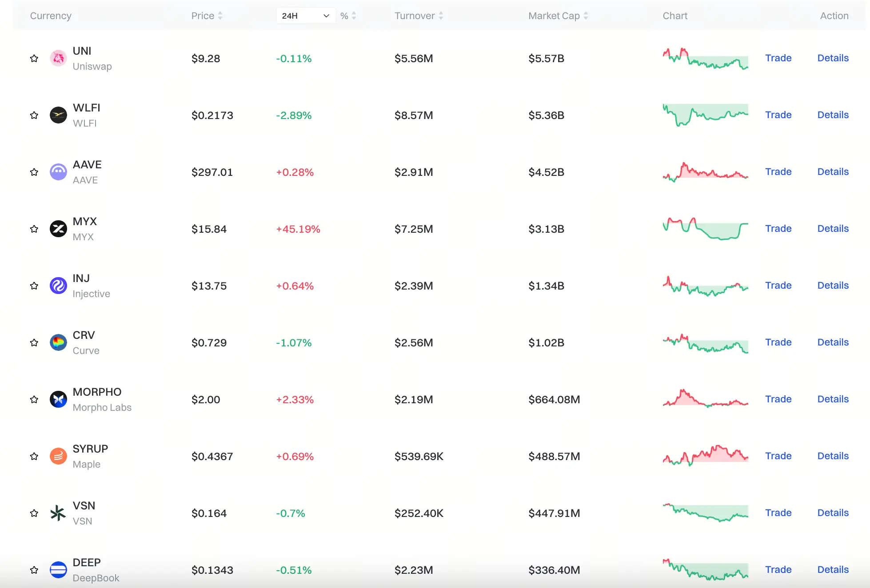Add INJ to favorites via star
The height and width of the screenshot is (588, 870).
coord(34,286)
